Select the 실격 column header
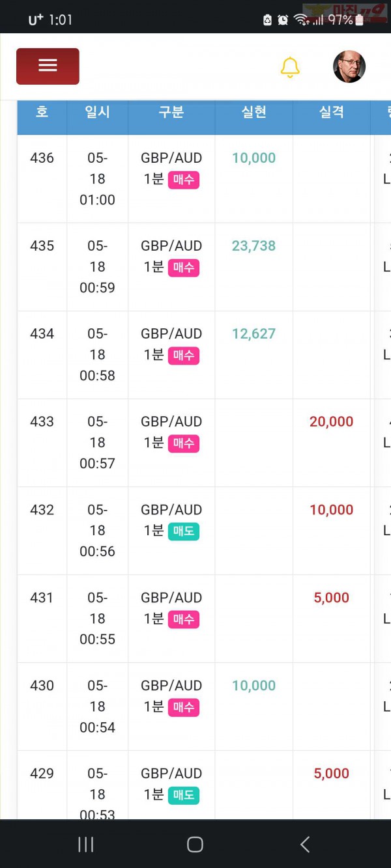The image size is (391, 868). 332,112
